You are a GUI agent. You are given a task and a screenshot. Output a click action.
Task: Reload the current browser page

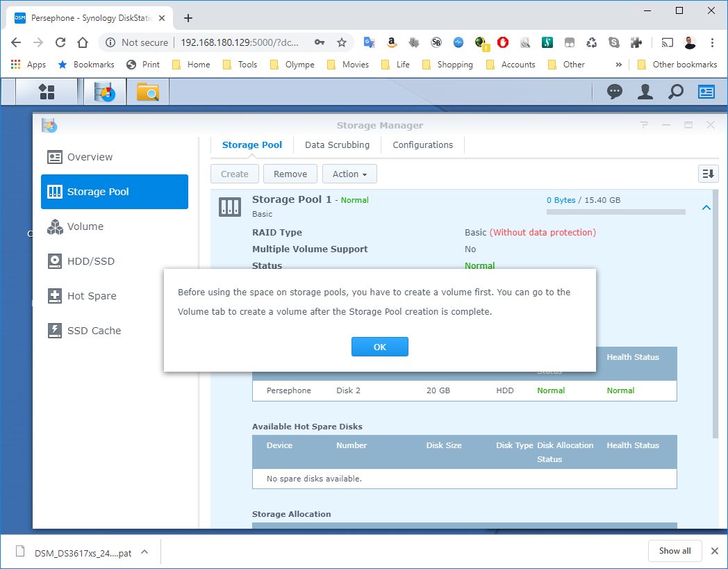click(60, 43)
